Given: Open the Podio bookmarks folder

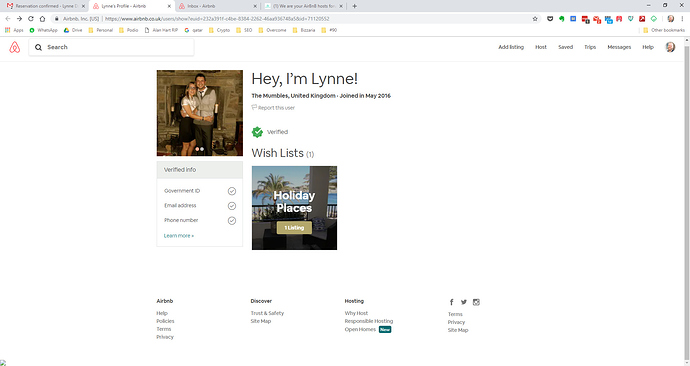Looking at the screenshot, I should tap(128, 30).
